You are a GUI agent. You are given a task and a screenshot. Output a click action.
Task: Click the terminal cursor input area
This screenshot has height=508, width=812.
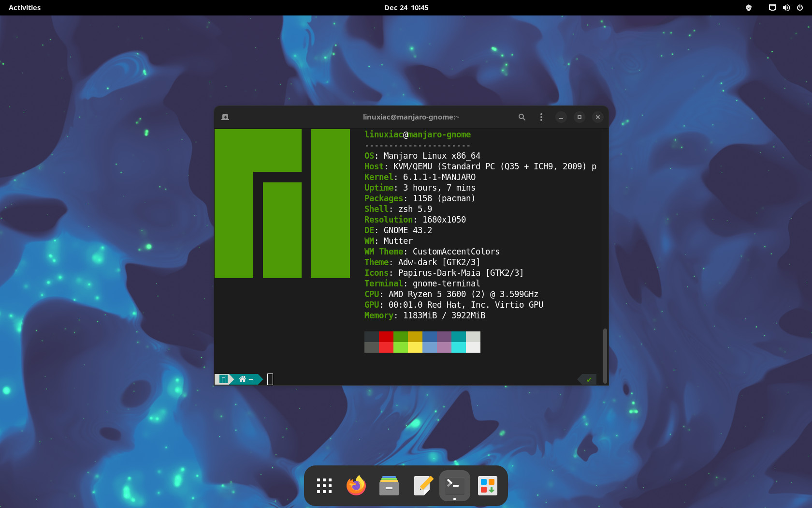270,379
